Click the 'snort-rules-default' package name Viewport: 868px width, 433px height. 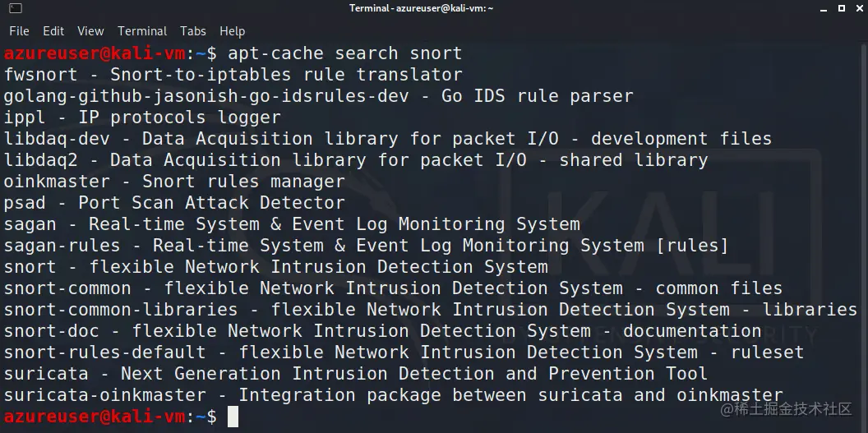(104, 352)
